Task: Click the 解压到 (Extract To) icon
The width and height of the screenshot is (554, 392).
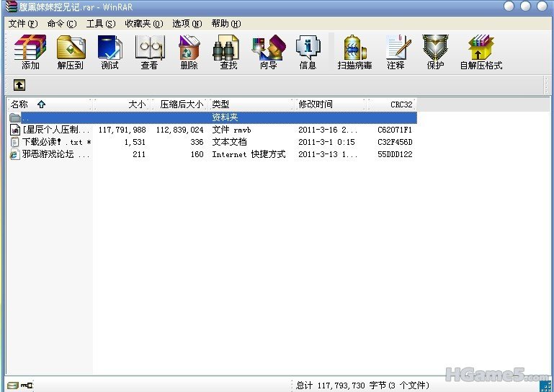Action: pyautogui.click(x=71, y=52)
